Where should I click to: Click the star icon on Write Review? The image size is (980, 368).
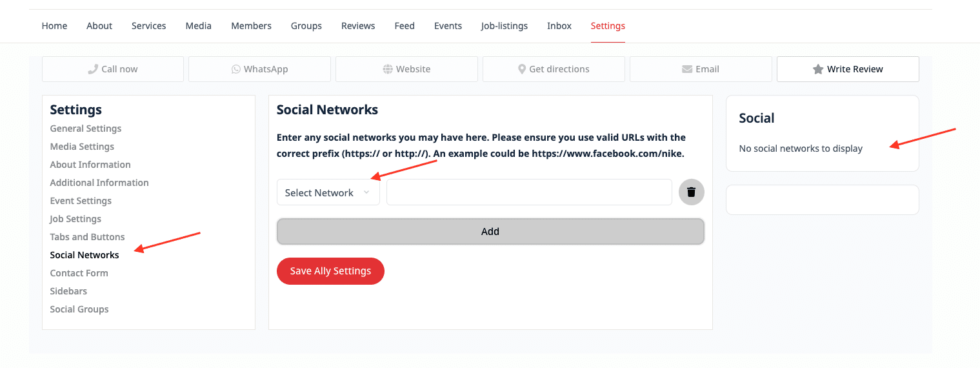(x=818, y=69)
